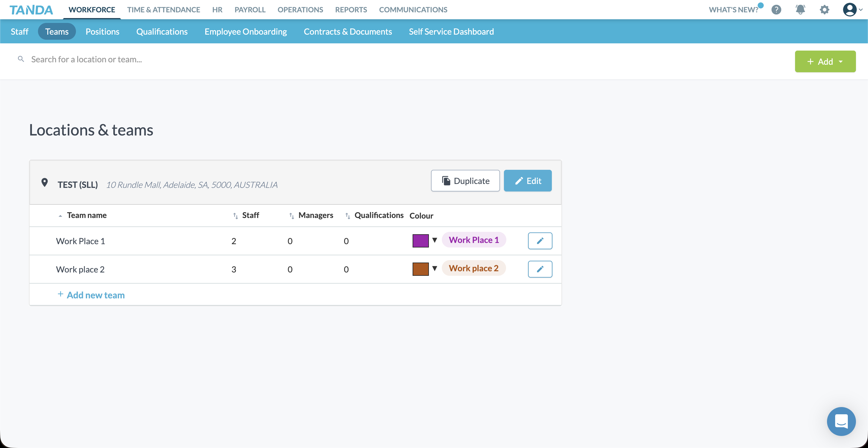Open the support chat bubble
868x448 pixels.
tap(841, 422)
